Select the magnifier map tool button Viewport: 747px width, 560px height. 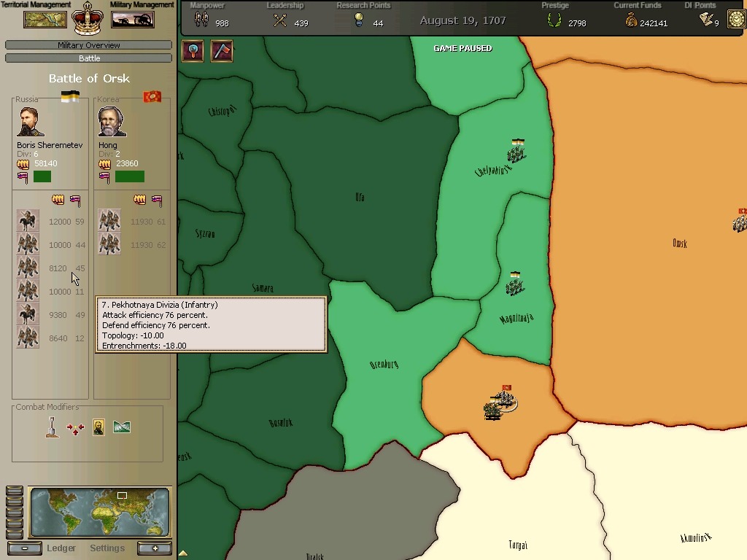(193, 51)
